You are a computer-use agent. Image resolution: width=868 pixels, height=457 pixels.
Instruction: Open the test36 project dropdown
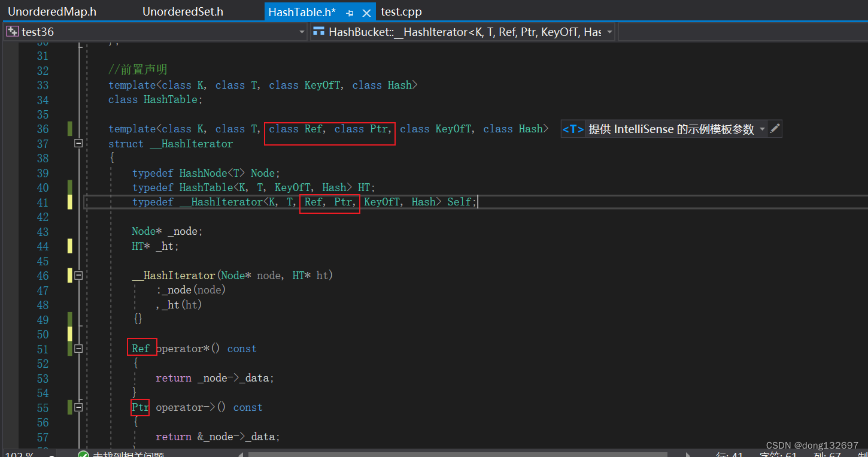point(302,32)
